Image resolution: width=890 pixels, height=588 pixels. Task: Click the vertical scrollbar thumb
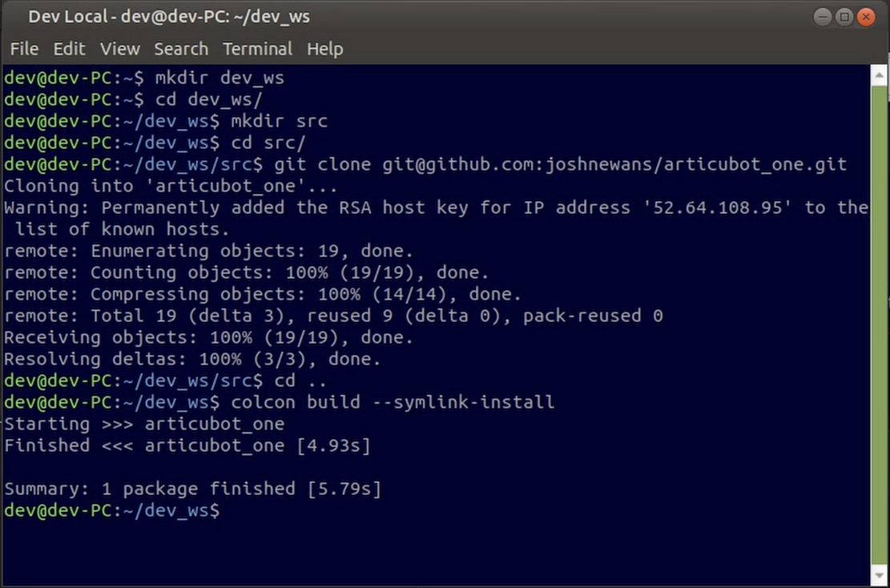tap(879, 324)
